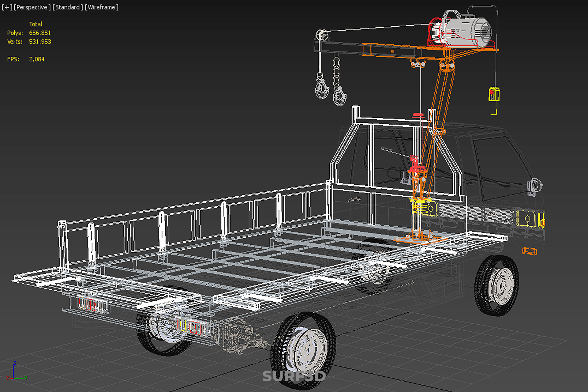Click the SURF3D watermark text
Screen dimensions: 588x392
pyautogui.click(x=294, y=376)
